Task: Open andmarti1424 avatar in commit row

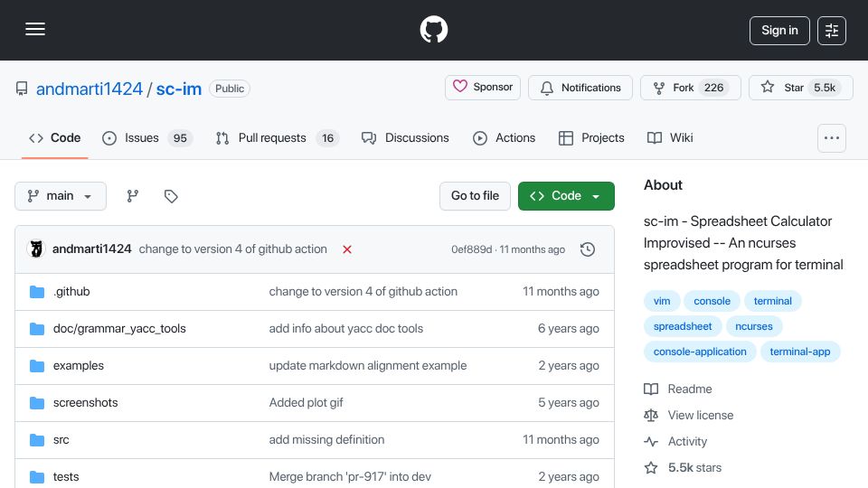Action: click(x=36, y=249)
